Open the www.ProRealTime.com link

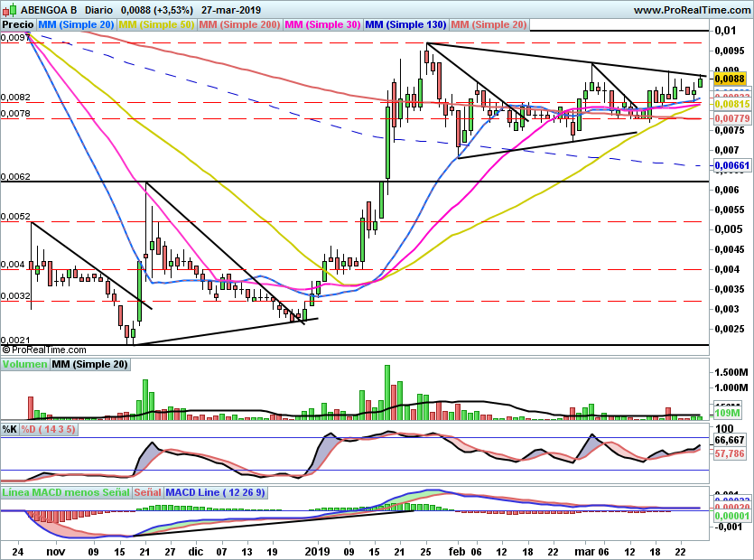click(692, 10)
